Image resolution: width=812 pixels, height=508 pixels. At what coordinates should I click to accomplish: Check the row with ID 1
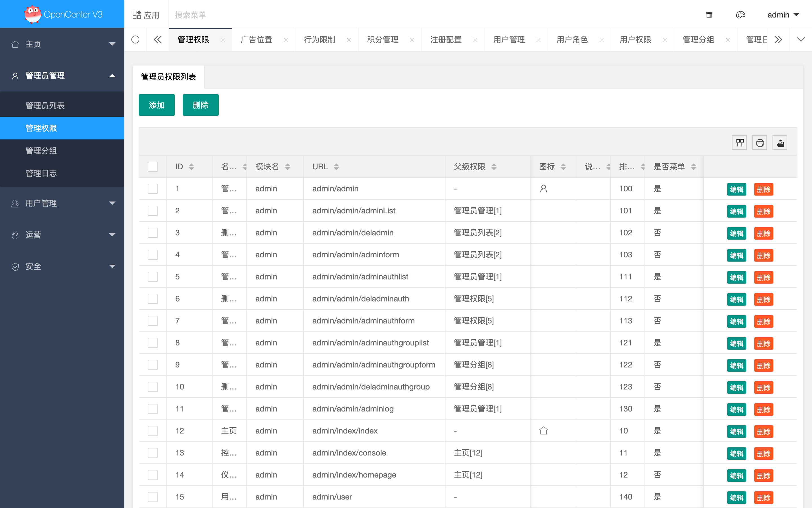click(153, 189)
